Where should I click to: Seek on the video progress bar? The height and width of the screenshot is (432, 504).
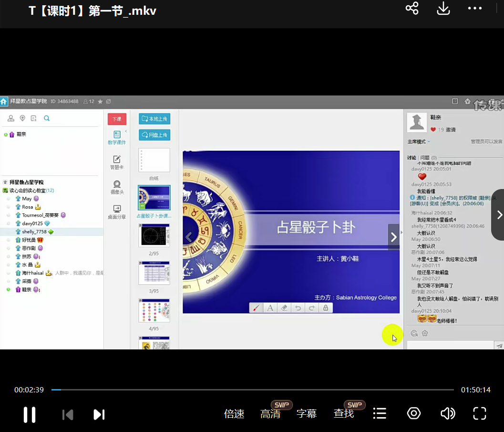[x=253, y=390]
